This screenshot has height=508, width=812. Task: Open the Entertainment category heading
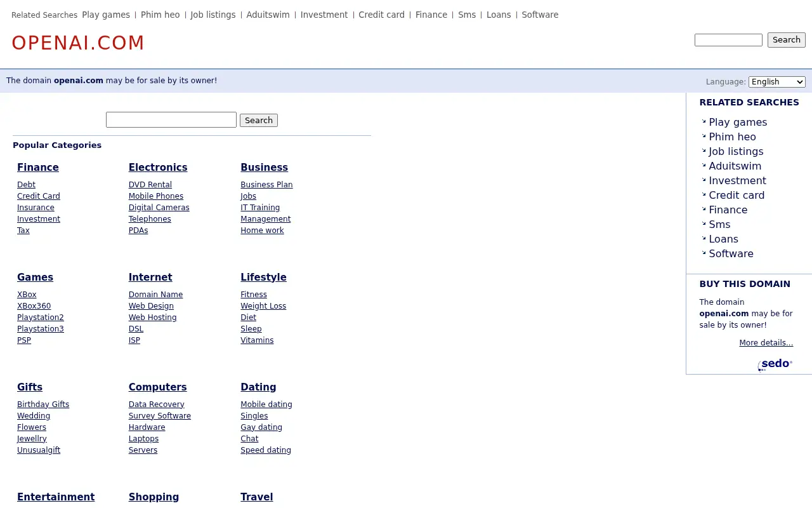(56, 497)
